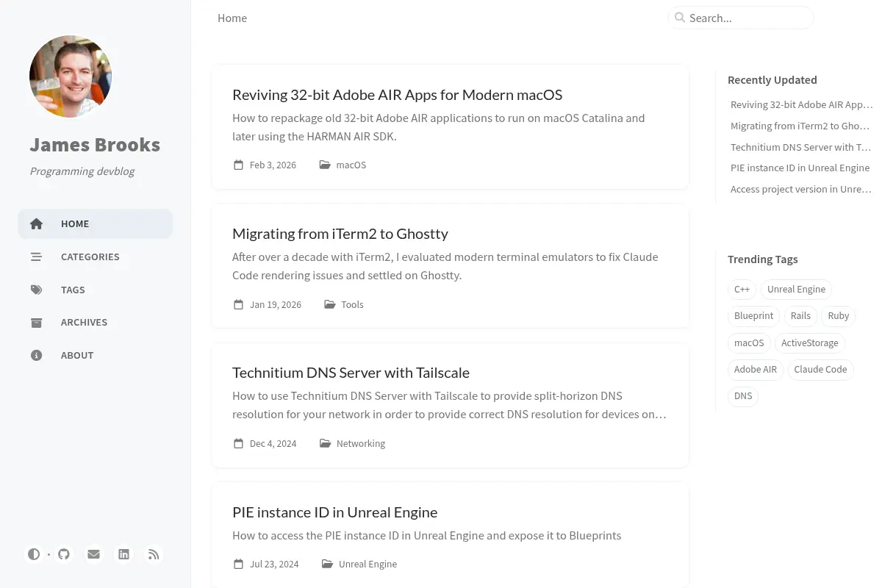Viewport: 882px width, 588px height.
Task: Open Recently Updated link Access project version
Action: [x=800, y=189]
